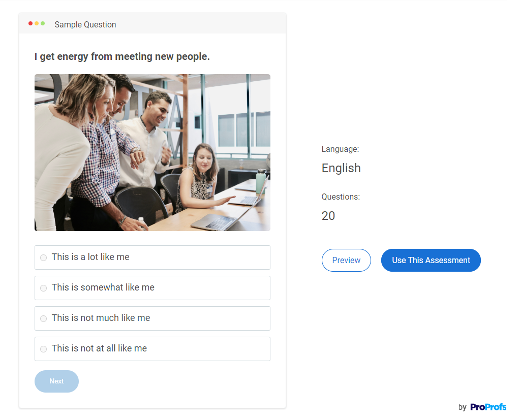This screenshot has width=520, height=420.
Task: Pick the 'This is not much like me' radio button
Action: 43,319
